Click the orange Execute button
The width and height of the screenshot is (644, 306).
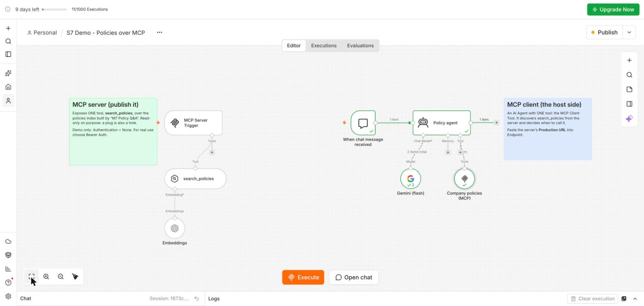tap(303, 277)
